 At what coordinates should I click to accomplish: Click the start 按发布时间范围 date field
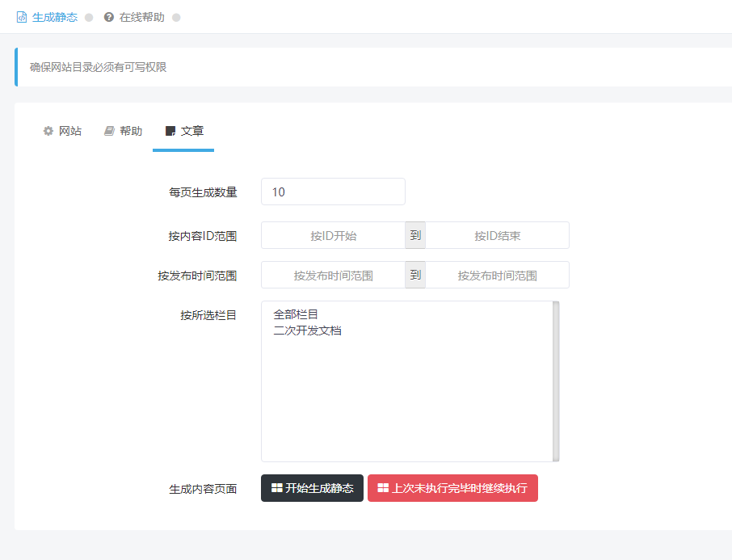pos(334,275)
